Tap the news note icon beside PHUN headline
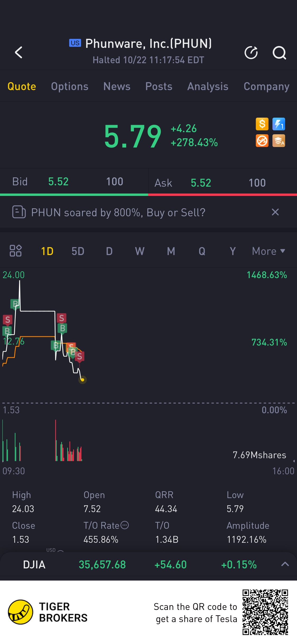The width and height of the screenshot is (297, 644). pos(19,212)
